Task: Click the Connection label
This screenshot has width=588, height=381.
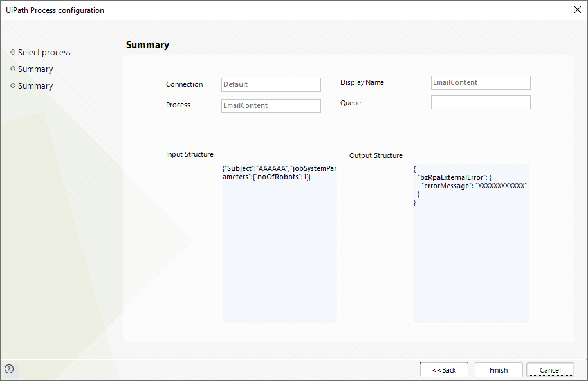Action: [184, 84]
